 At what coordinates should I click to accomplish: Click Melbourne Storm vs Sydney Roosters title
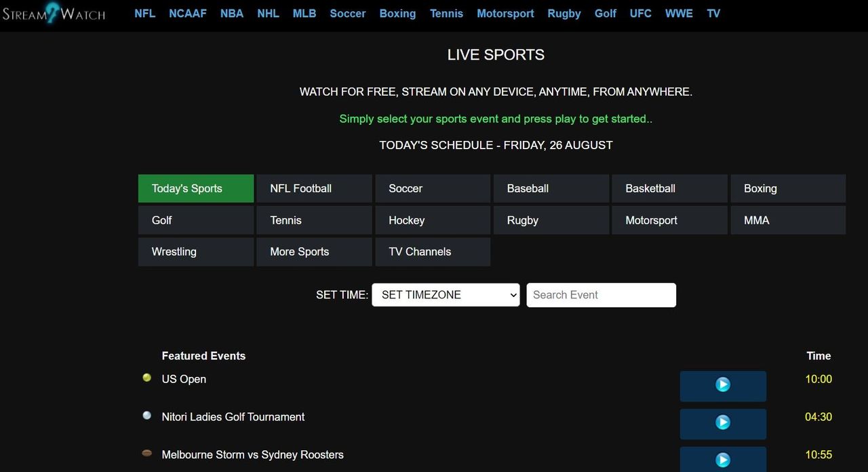[x=252, y=455]
